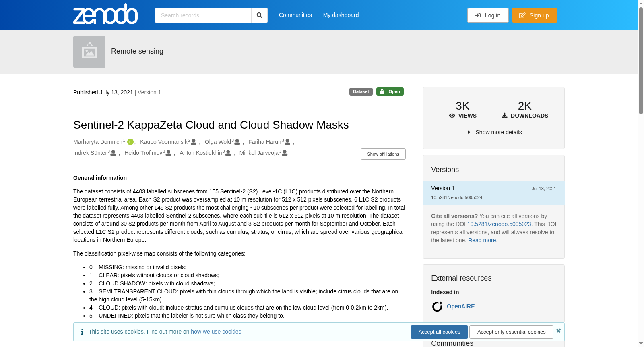Viewport: 644px width, 347px height.
Task: Expand Show more details
Action: [494, 132]
